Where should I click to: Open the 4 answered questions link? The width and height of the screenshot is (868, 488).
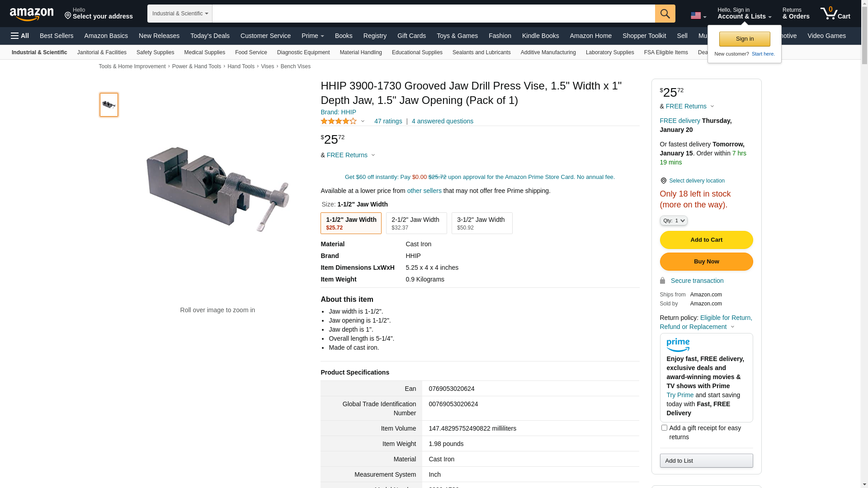pos(442,121)
